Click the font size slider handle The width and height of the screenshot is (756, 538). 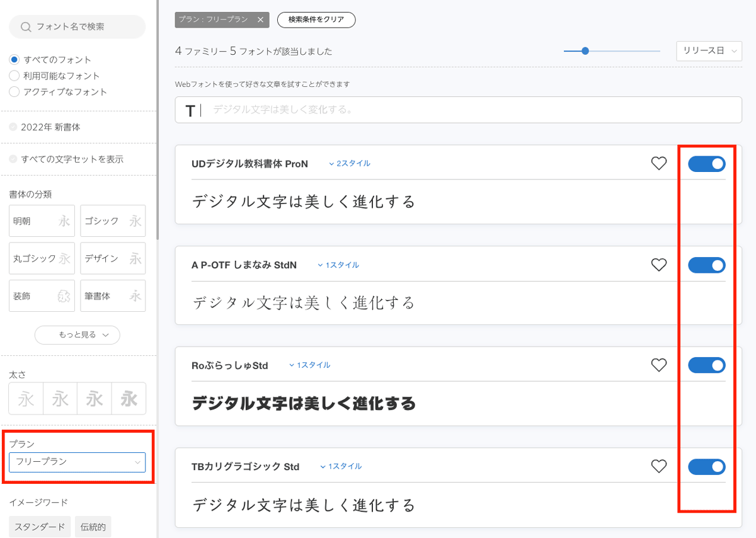pos(585,51)
